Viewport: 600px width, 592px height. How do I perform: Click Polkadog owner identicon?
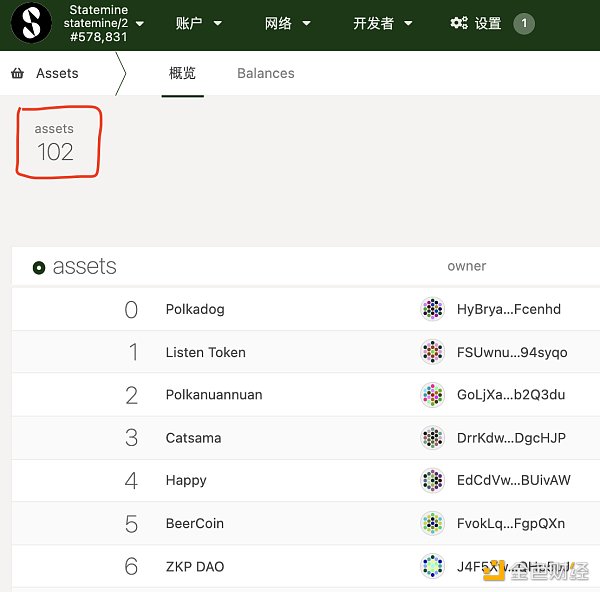432,309
